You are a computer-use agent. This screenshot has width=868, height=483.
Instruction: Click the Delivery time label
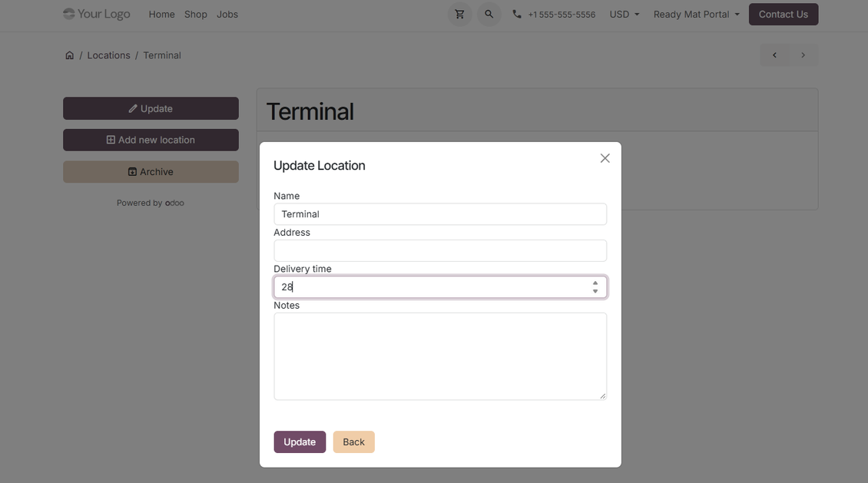click(x=302, y=269)
